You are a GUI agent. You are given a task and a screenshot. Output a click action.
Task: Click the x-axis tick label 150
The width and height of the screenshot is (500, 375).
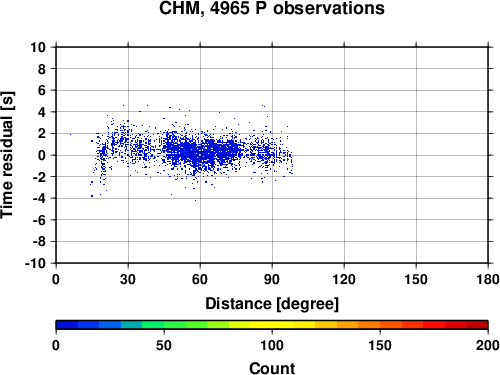point(416,279)
